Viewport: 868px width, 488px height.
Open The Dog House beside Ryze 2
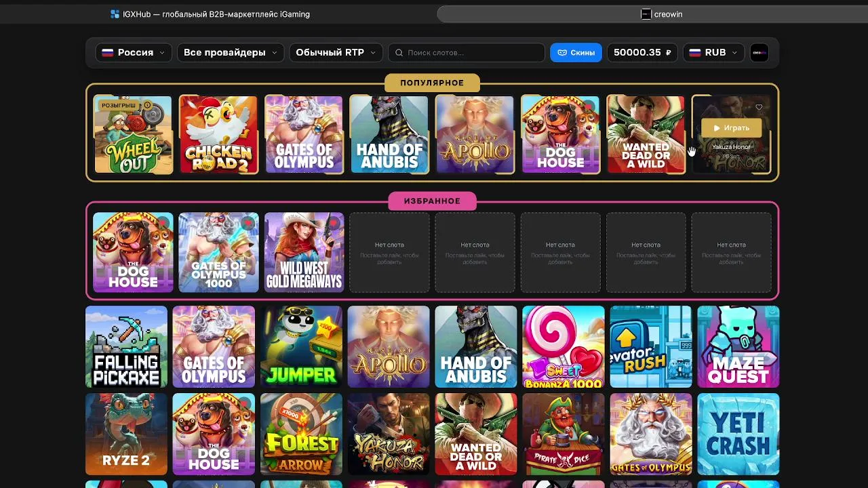click(214, 434)
